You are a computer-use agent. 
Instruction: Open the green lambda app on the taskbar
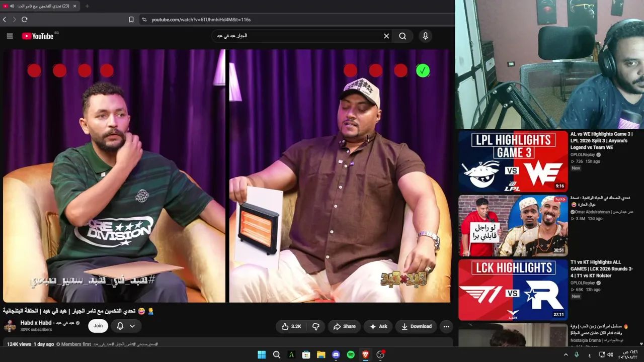click(291, 354)
